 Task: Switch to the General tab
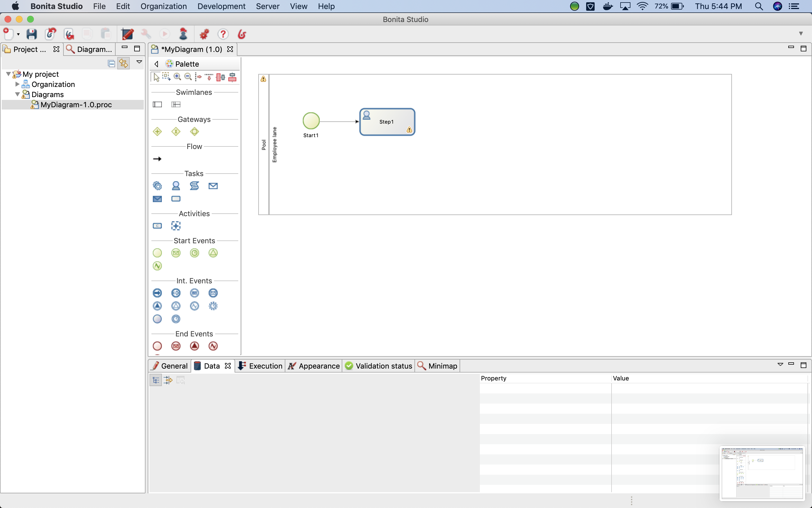tap(170, 366)
